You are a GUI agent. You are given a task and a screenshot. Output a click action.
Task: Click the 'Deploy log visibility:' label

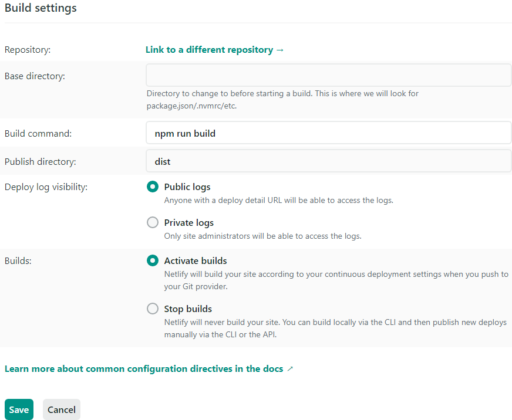click(x=46, y=187)
